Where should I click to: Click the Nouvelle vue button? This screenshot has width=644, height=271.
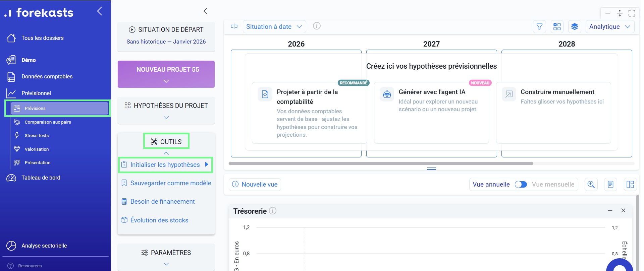[x=255, y=185]
